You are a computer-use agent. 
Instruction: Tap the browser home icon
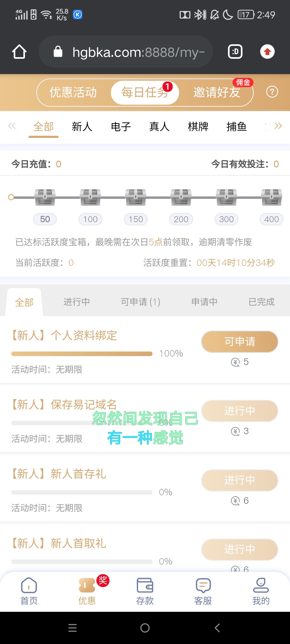click(x=19, y=52)
